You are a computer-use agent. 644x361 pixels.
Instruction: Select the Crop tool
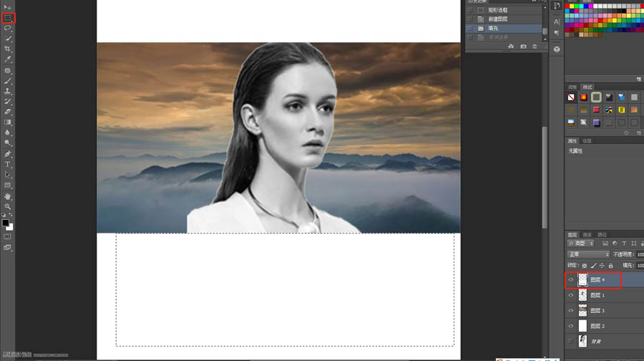[x=7, y=49]
